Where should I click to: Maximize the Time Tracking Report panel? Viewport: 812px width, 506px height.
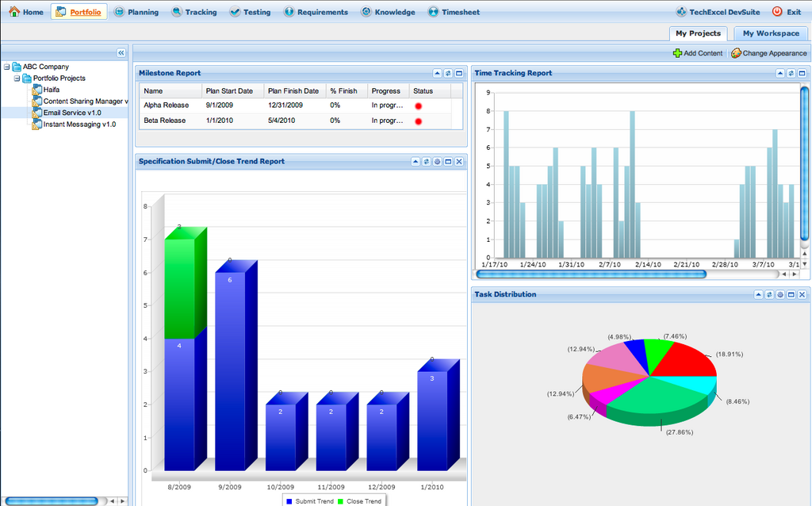[802, 74]
